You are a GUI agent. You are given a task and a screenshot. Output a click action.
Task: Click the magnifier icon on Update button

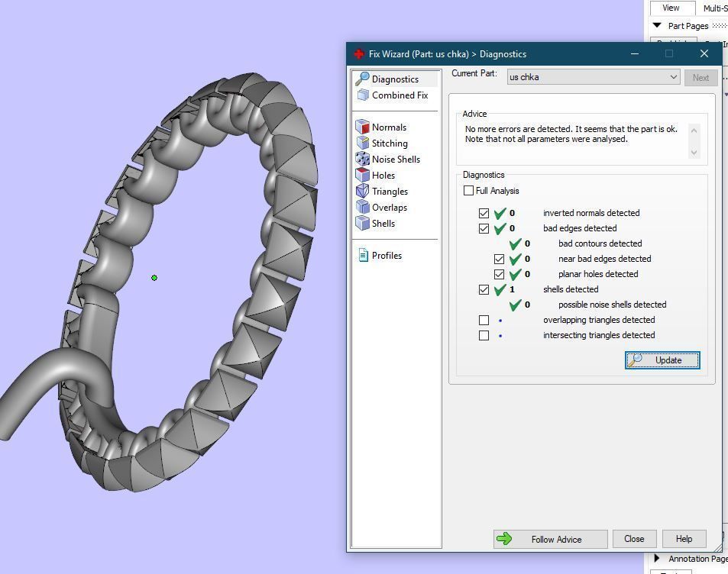(635, 360)
